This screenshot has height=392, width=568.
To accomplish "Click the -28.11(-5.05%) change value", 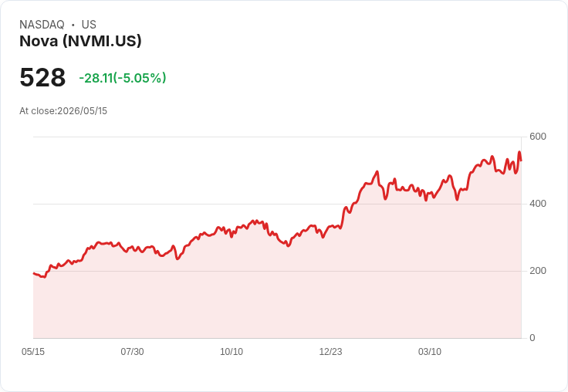I will tap(123, 77).
